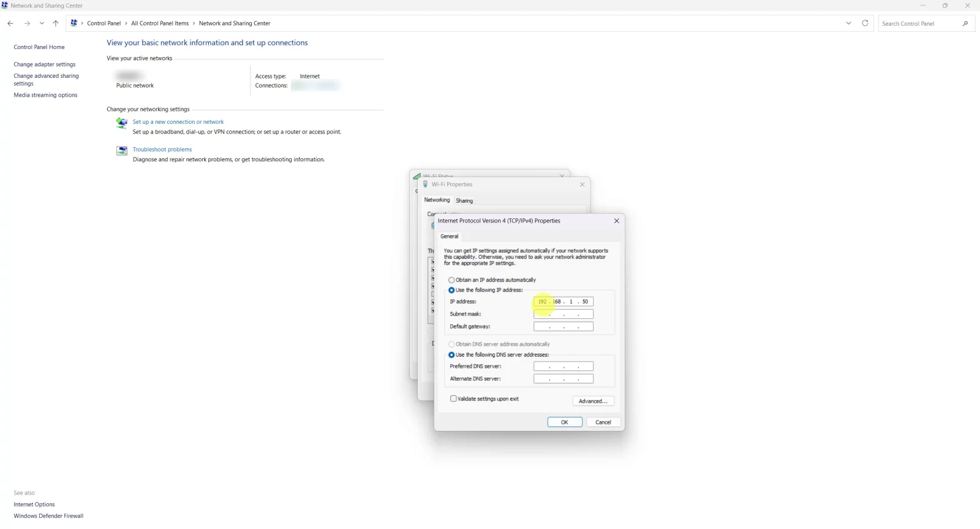The image size is (980, 529).
Task: Open Change adapter settings
Action: click(x=45, y=64)
